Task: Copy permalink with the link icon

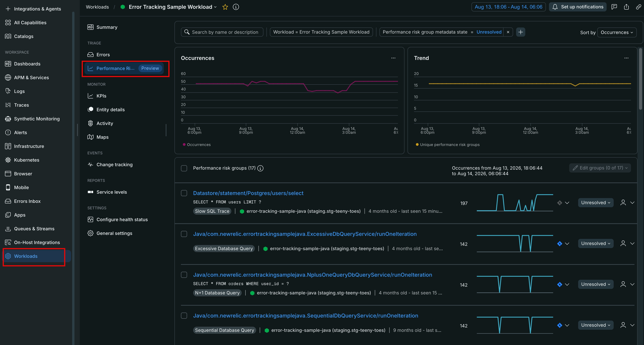Action: [x=638, y=7]
